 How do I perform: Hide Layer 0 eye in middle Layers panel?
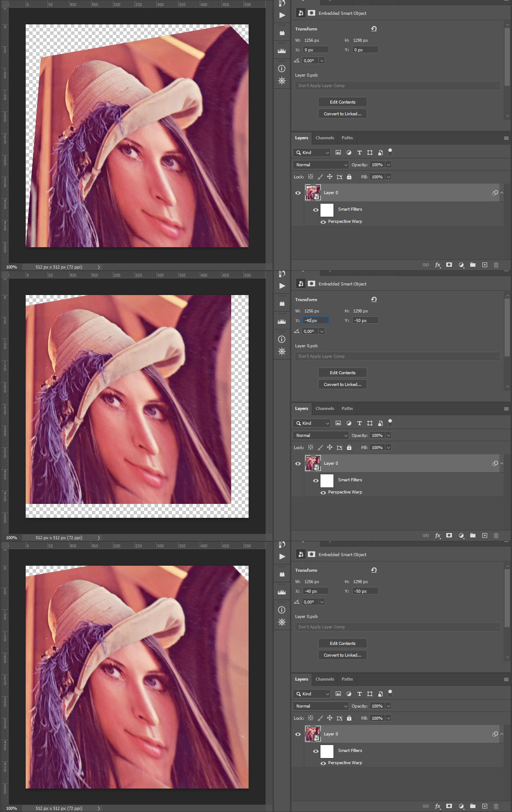point(298,464)
